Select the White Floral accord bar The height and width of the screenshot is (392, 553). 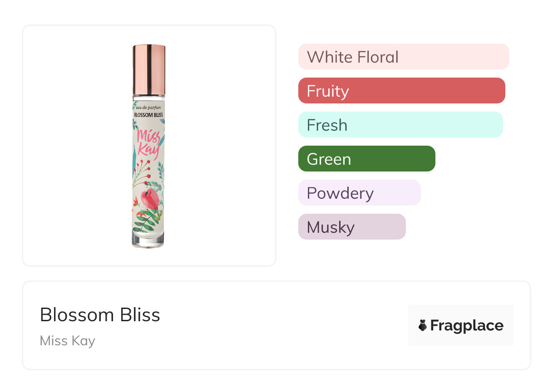[x=403, y=57]
